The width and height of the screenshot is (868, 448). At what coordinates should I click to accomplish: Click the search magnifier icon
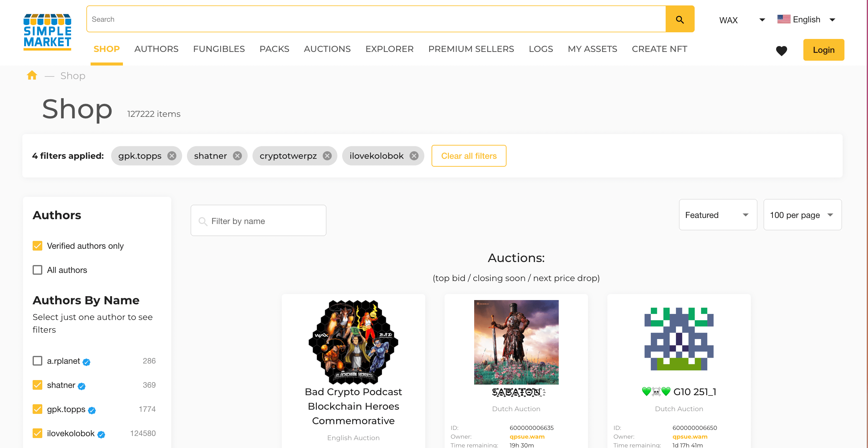click(x=680, y=19)
